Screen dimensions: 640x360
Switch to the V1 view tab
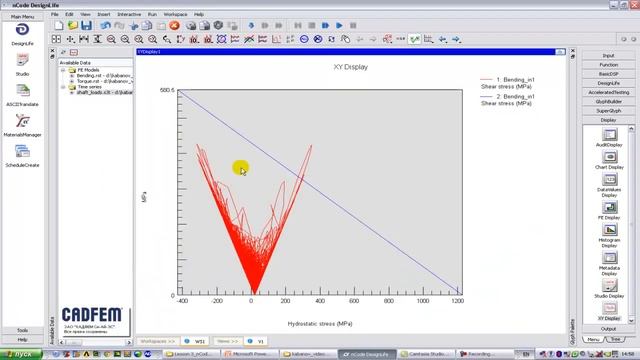(256, 341)
